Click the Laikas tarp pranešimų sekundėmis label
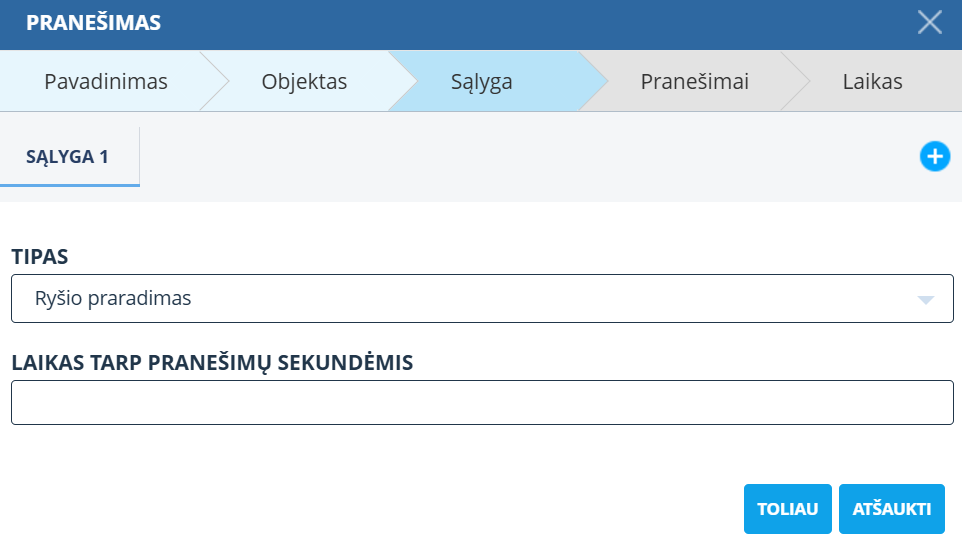Screen dimensions: 962x557 (x=212, y=363)
